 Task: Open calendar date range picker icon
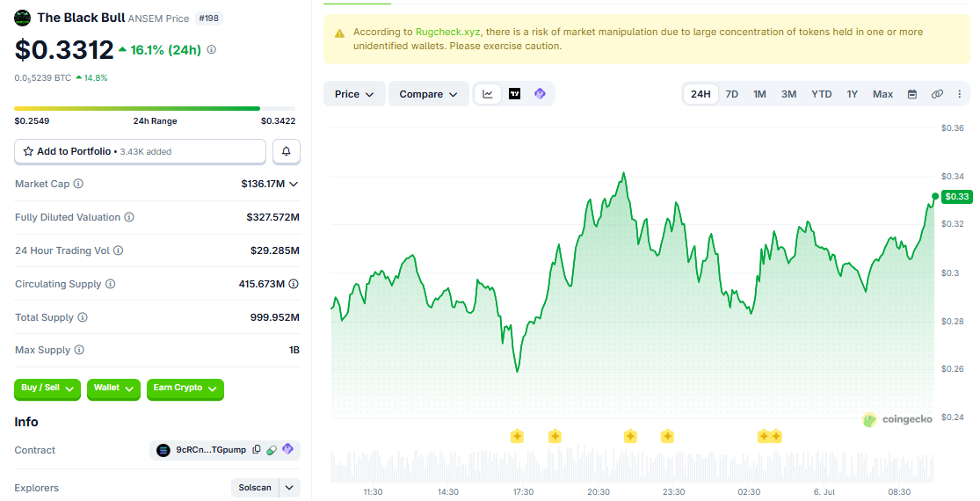point(912,94)
